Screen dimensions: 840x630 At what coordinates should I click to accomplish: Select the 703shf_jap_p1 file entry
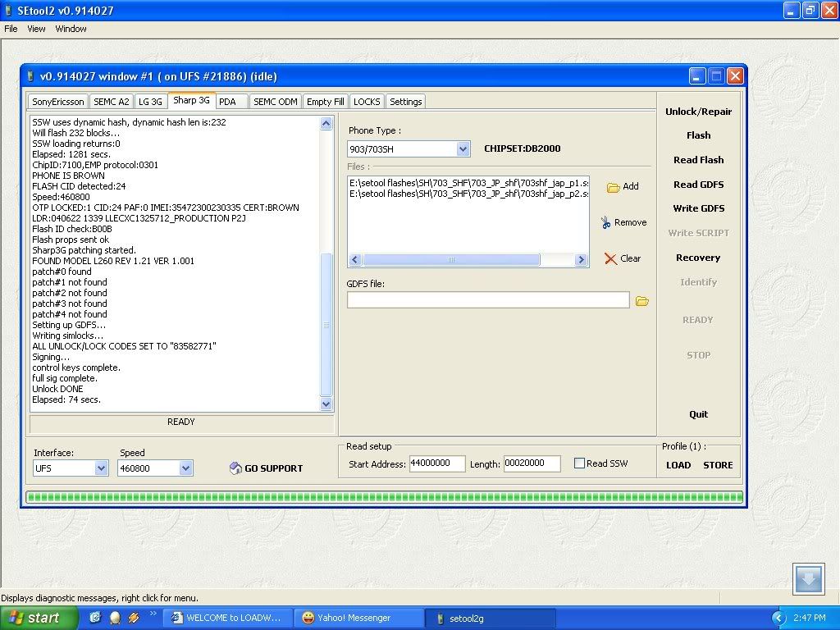[468, 183]
